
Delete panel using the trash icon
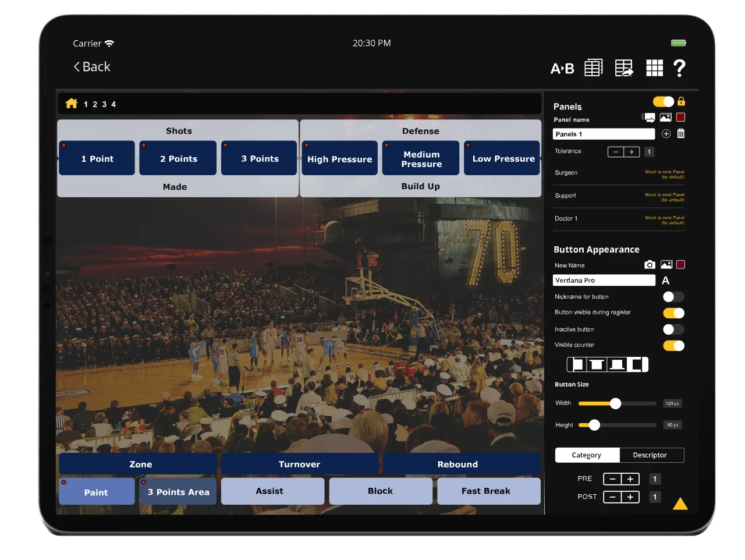(x=680, y=134)
